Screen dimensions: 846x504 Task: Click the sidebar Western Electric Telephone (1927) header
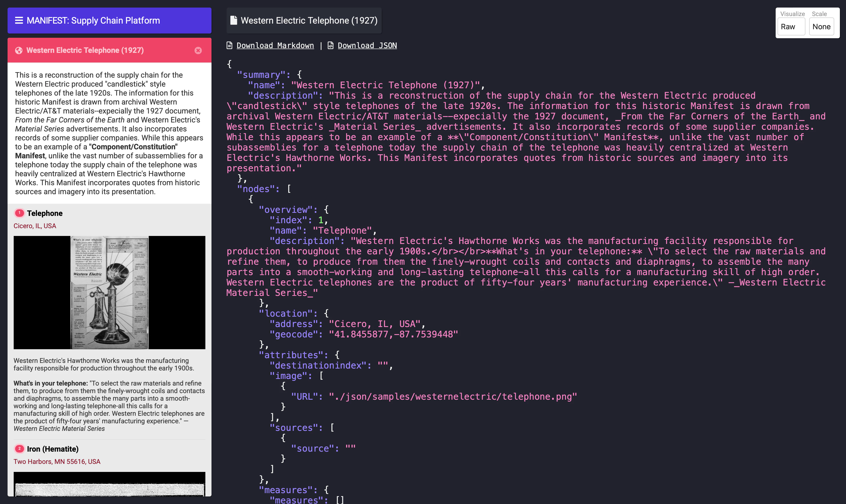point(109,50)
